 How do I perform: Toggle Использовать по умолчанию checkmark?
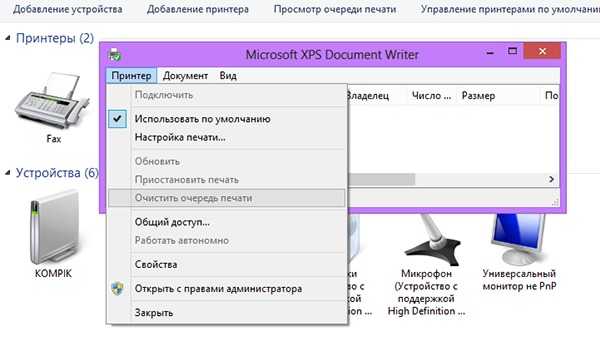(x=117, y=119)
